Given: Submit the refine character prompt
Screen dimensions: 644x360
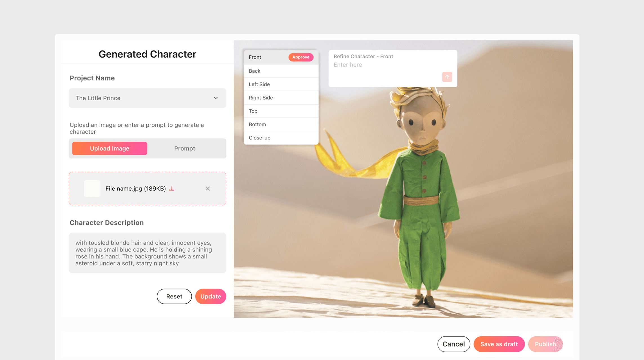Looking at the screenshot, I should (447, 77).
